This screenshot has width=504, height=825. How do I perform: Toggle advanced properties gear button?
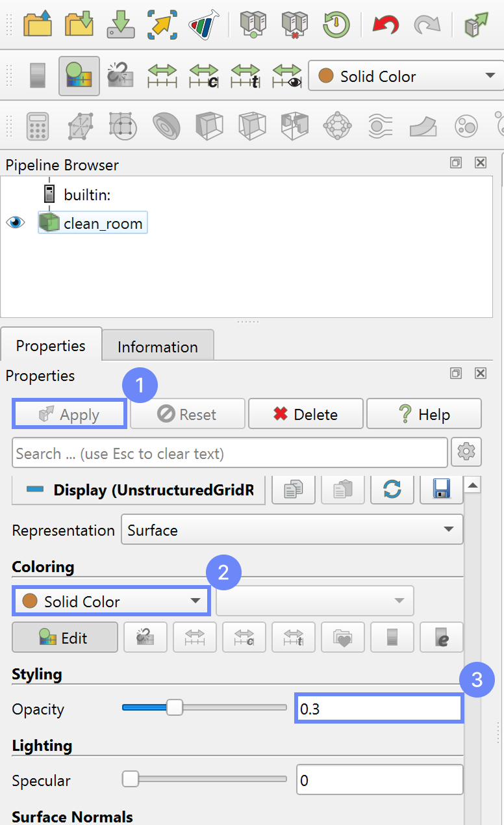pyautogui.click(x=467, y=452)
